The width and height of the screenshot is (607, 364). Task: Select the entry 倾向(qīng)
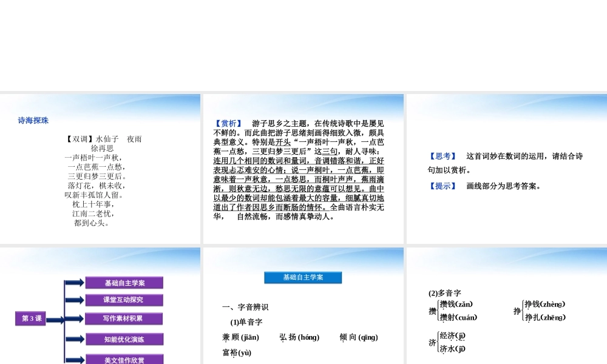click(x=359, y=337)
